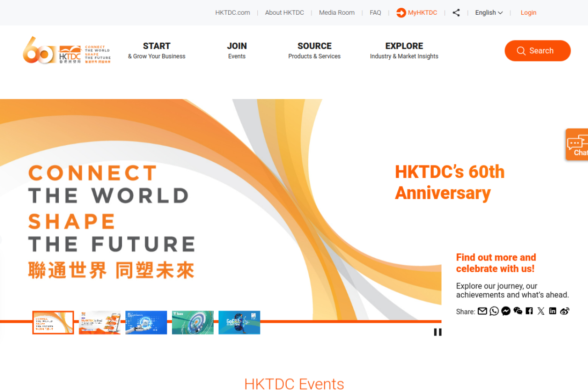Open the JOIN Events menu
The height and width of the screenshot is (392, 588).
(x=237, y=51)
